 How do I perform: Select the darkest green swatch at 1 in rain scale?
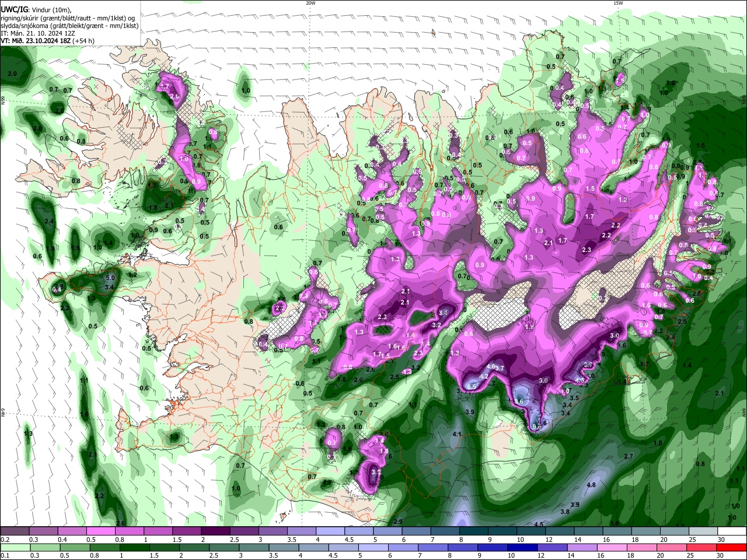point(135,547)
